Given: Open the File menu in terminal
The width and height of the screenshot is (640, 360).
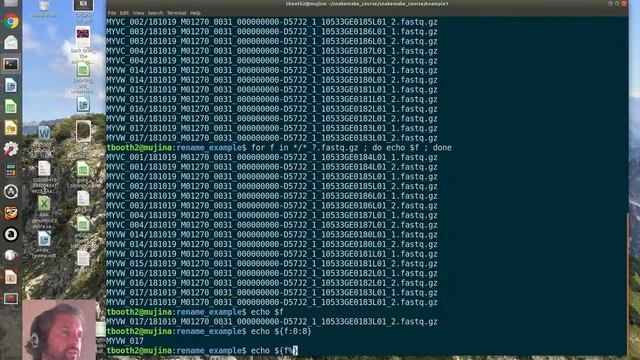Looking at the screenshot, I should coord(112,13).
